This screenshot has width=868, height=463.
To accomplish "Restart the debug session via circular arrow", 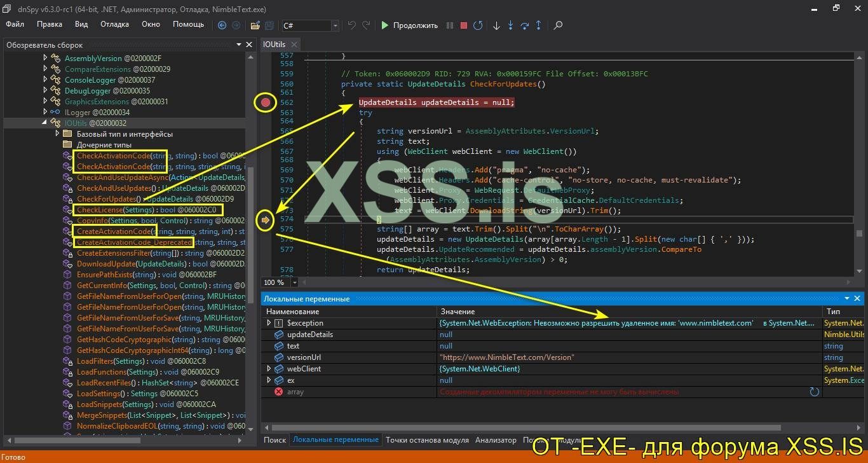I will point(478,25).
